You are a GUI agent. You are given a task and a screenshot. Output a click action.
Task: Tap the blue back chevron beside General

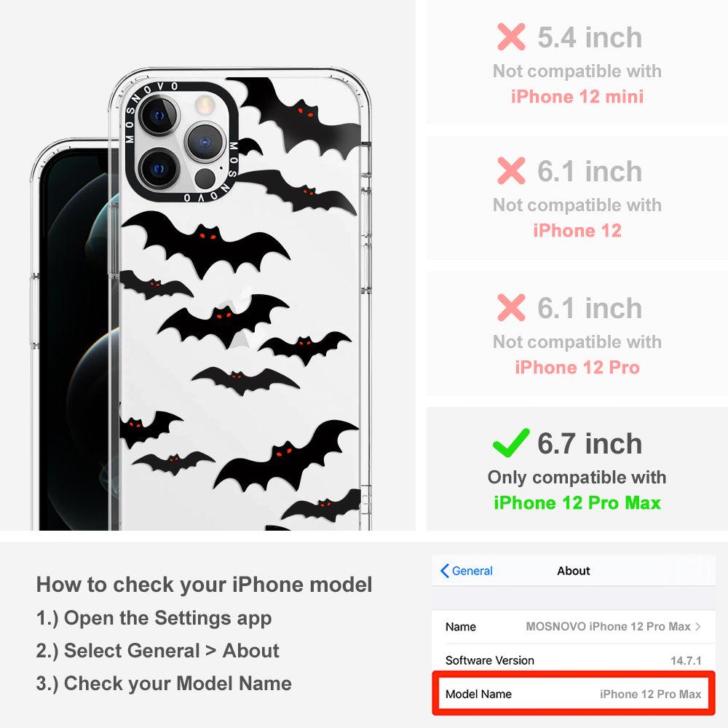[444, 571]
